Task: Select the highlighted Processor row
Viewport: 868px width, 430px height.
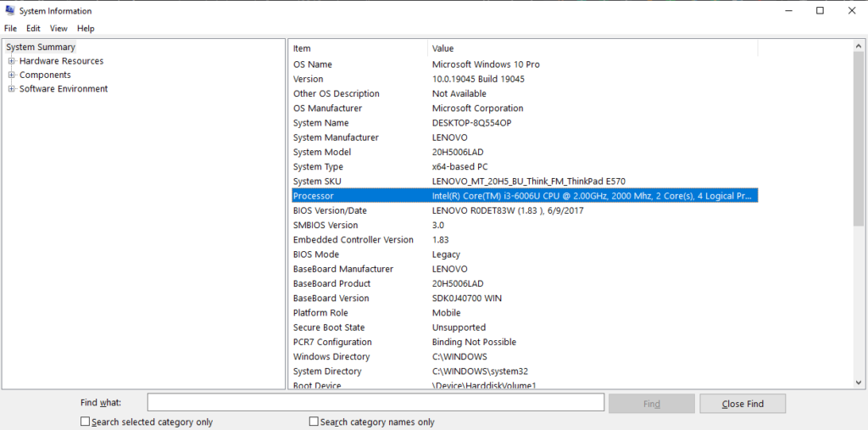Action: pyautogui.click(x=525, y=196)
